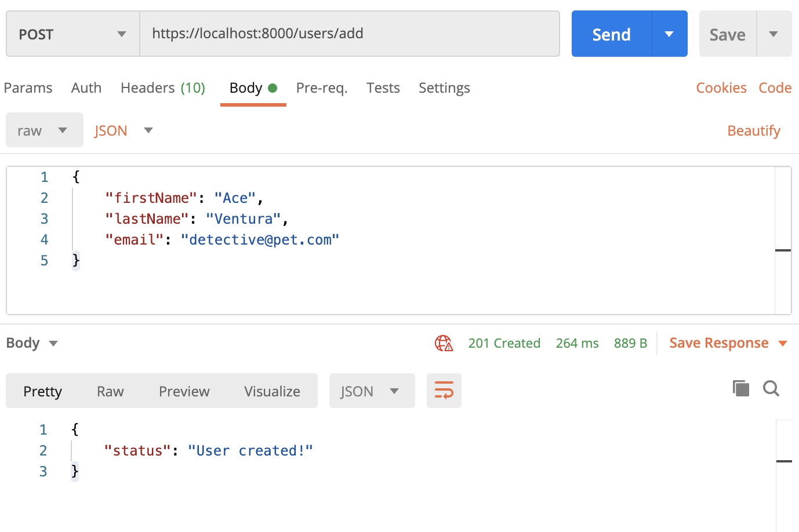799x532 pixels.
Task: Switch to the Params tab
Action: 28,88
